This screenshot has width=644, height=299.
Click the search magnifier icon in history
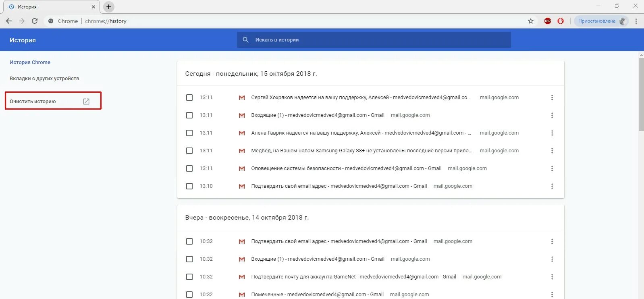[245, 40]
